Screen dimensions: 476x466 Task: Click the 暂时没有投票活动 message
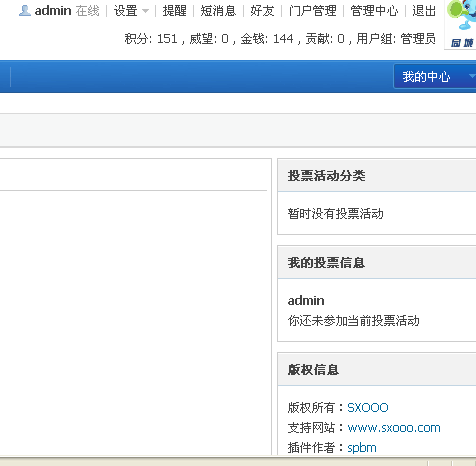tap(336, 214)
